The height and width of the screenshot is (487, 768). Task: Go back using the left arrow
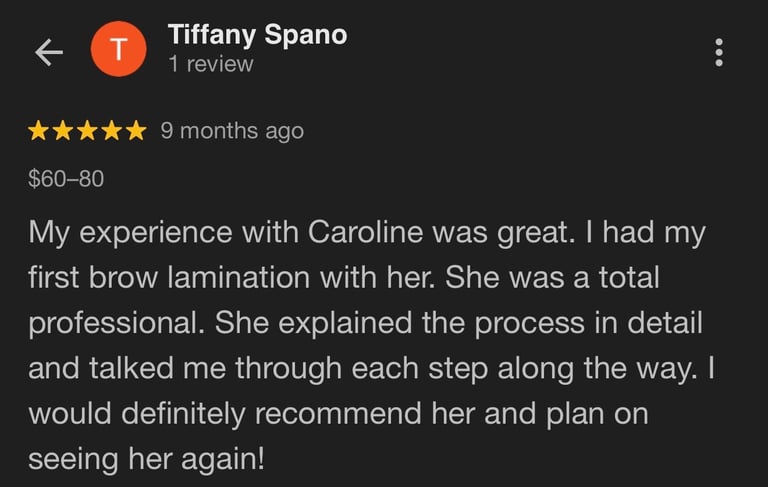click(x=49, y=52)
